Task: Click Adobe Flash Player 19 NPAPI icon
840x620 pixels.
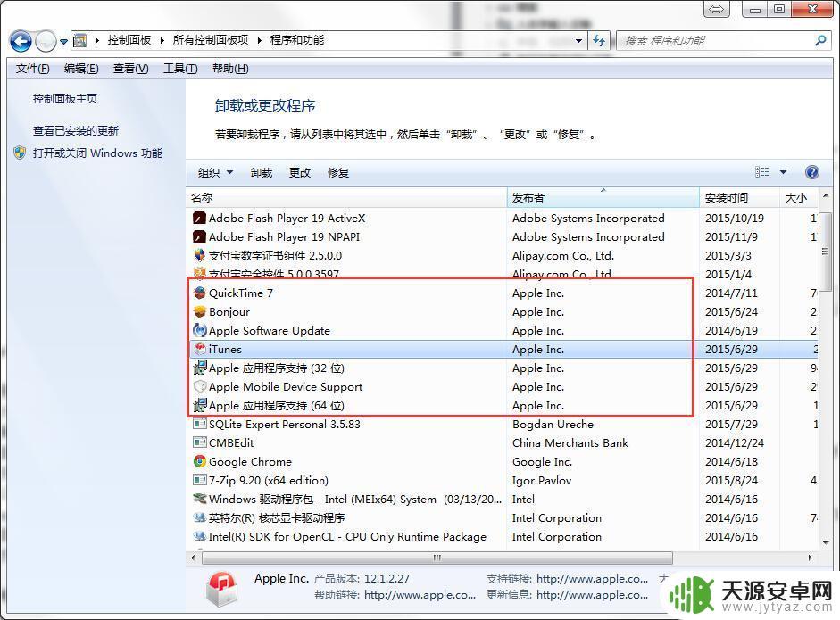Action: pyautogui.click(x=199, y=237)
